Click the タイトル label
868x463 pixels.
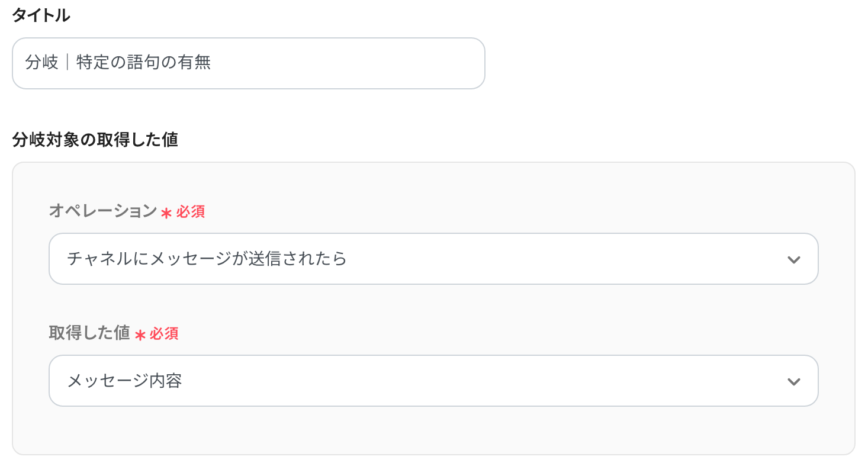[41, 16]
